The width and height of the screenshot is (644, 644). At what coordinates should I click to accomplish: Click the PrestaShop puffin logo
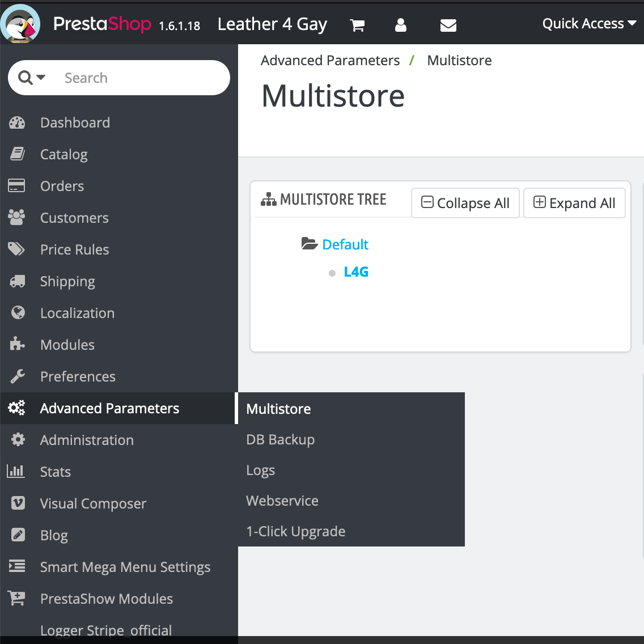20,24
